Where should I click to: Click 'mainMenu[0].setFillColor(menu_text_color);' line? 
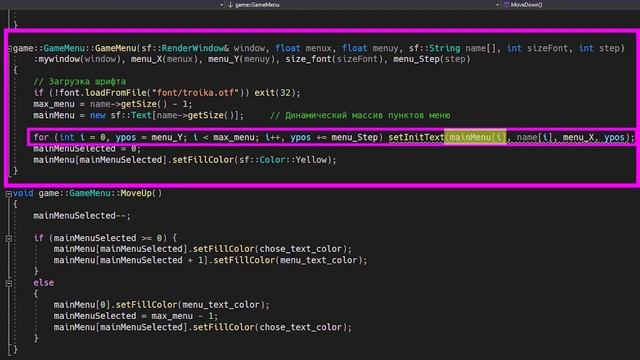[x=162, y=305]
